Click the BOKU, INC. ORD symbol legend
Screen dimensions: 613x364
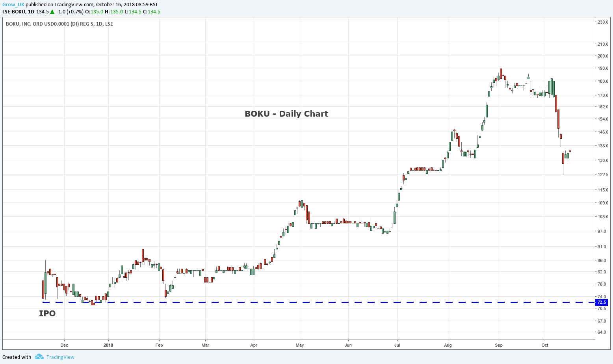coord(59,24)
